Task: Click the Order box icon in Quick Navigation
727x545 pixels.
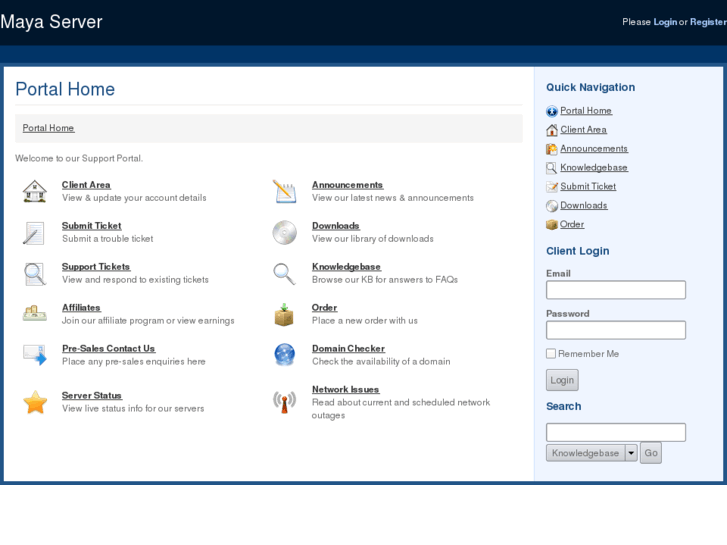Action: pos(552,224)
